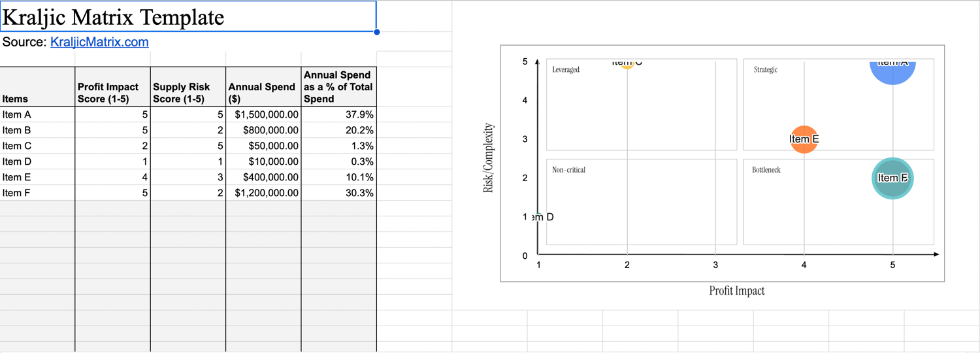
Task: Click the Leveraged quadrant label
Action: [x=566, y=69]
